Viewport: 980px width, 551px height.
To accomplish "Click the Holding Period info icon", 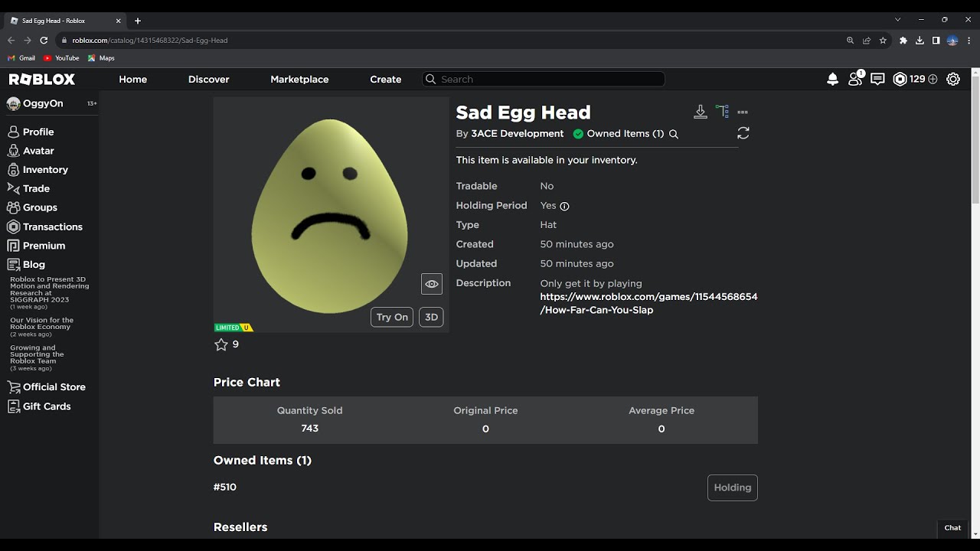I will click(x=564, y=206).
